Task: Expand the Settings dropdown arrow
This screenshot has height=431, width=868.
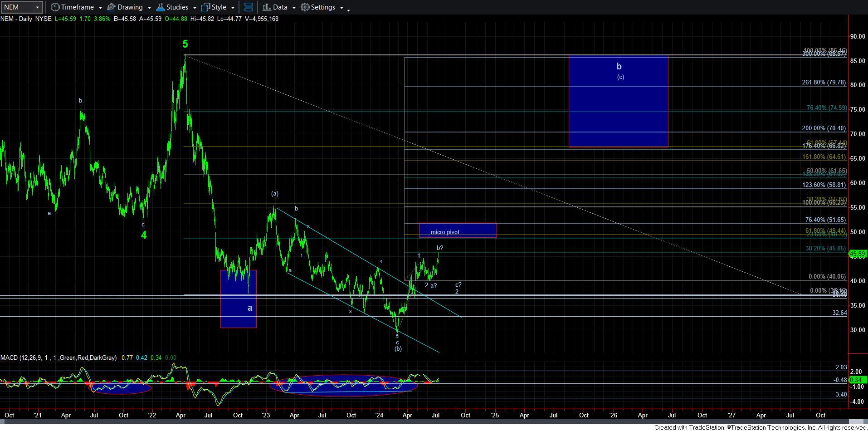Action: [341, 8]
